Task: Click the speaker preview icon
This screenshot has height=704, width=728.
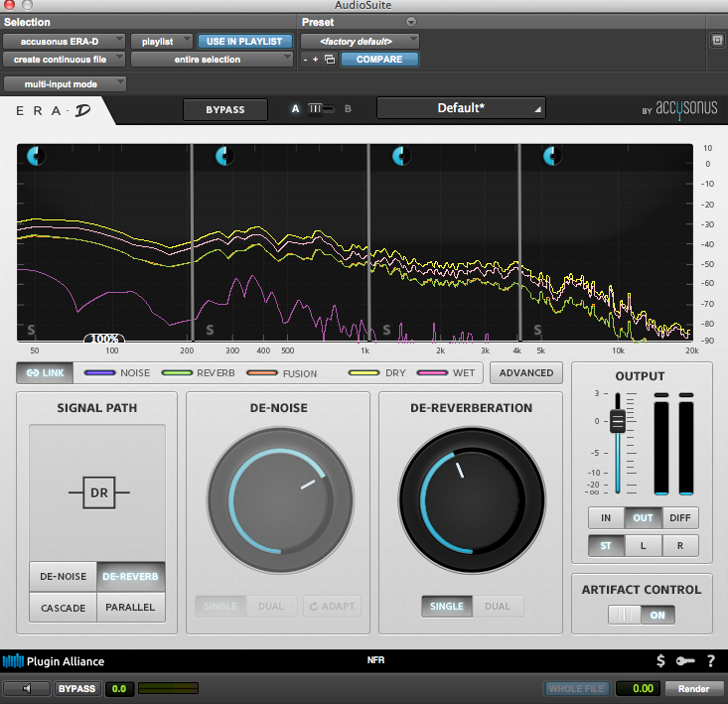Action: click(x=27, y=689)
